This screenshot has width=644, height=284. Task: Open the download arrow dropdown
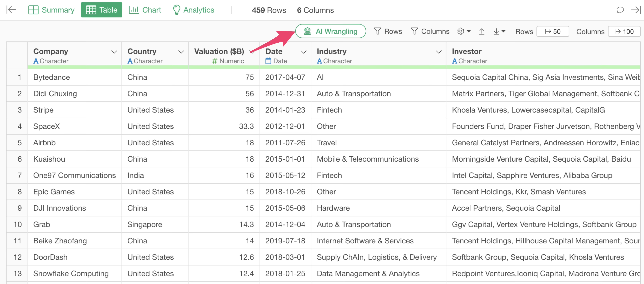coord(499,31)
